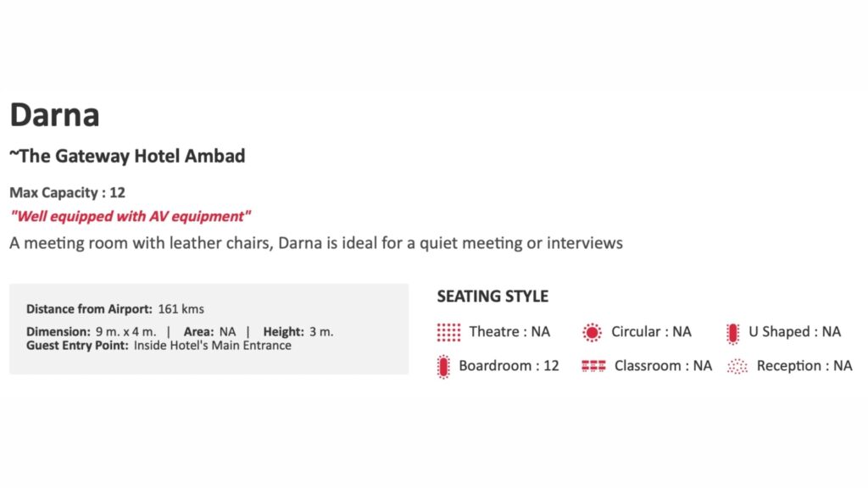
Task: Click the Theatre : NA label
Action: click(509, 332)
